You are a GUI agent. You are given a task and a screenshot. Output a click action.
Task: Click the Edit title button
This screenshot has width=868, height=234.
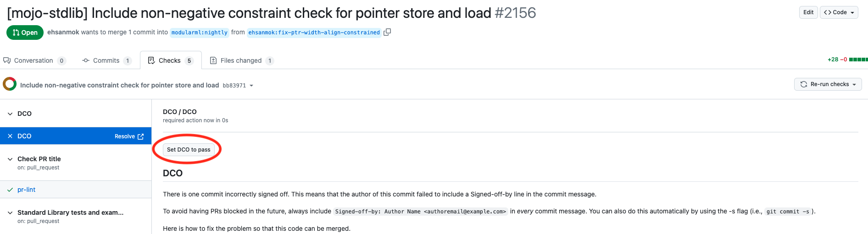(x=808, y=12)
